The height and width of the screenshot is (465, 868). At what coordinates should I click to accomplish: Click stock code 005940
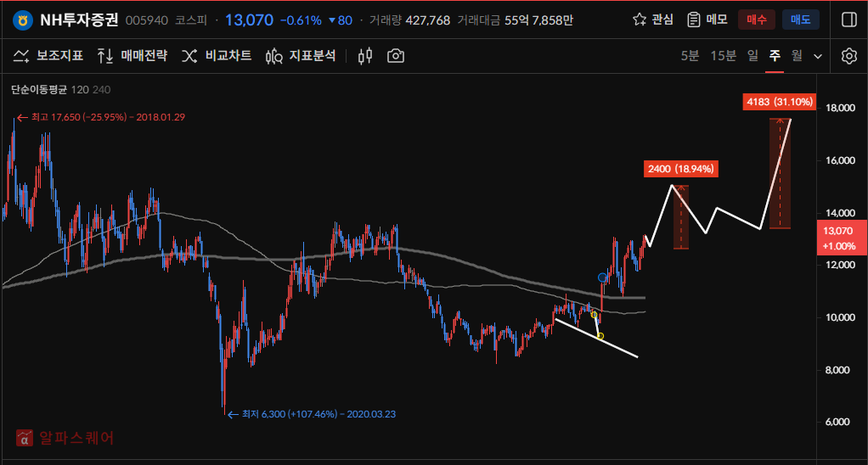tap(147, 20)
